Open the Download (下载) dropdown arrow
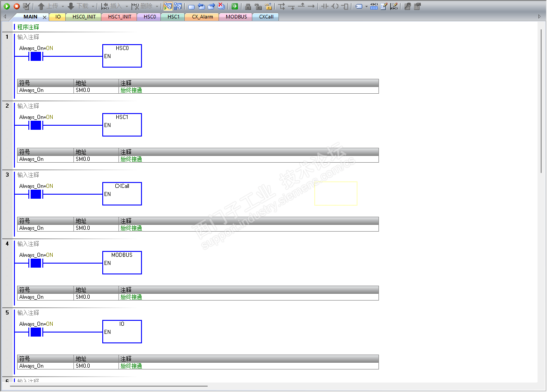This screenshot has height=392, width=547. (x=93, y=6)
